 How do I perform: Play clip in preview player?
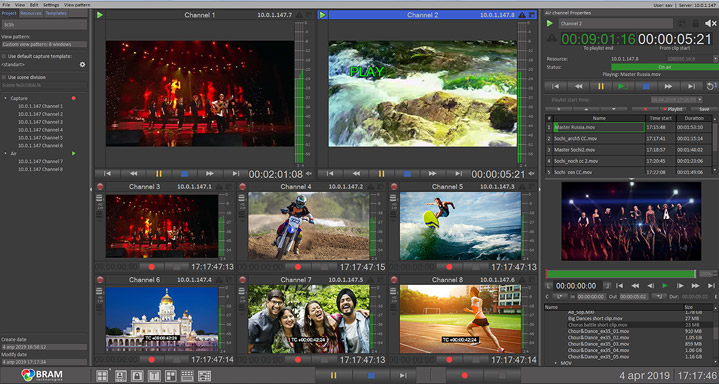coord(665,286)
